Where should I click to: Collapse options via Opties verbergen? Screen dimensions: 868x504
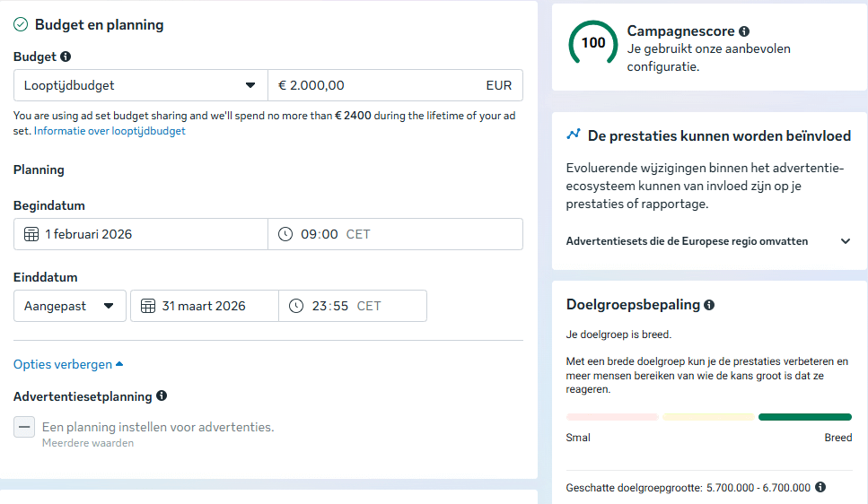[68, 364]
